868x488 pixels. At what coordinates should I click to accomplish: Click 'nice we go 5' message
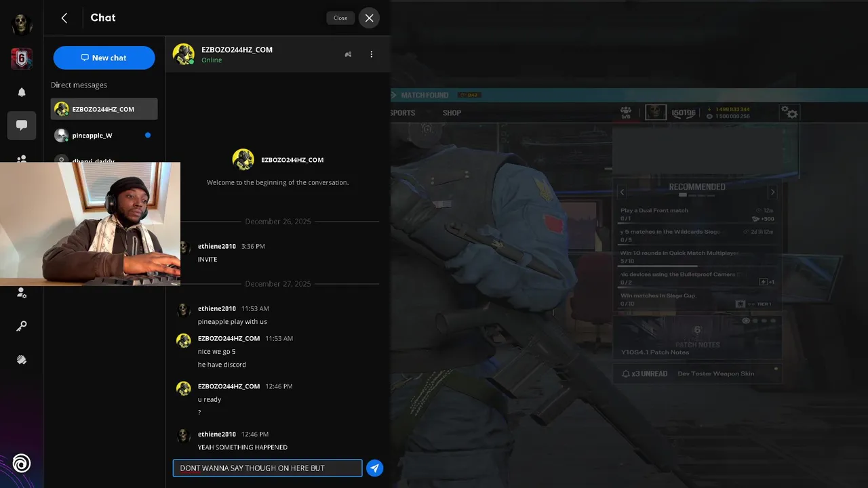click(x=217, y=352)
